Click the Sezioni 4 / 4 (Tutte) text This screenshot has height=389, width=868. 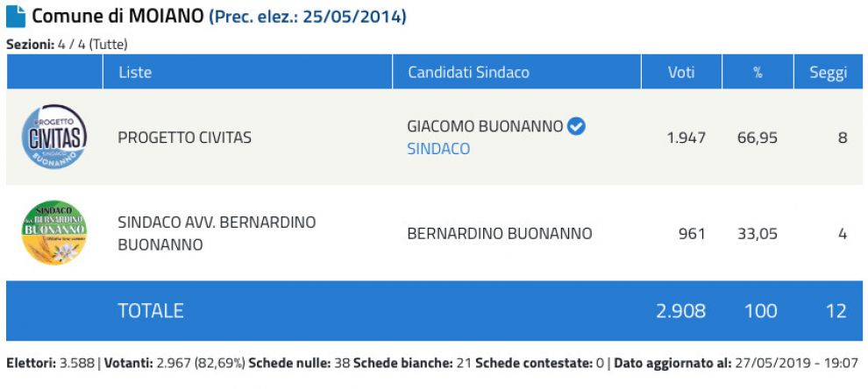tap(67, 44)
